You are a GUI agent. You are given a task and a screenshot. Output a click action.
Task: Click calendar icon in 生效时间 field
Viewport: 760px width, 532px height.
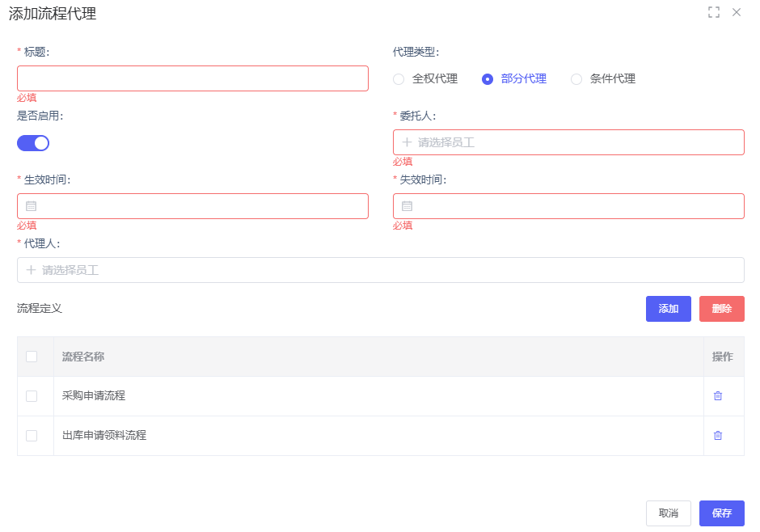(x=32, y=206)
